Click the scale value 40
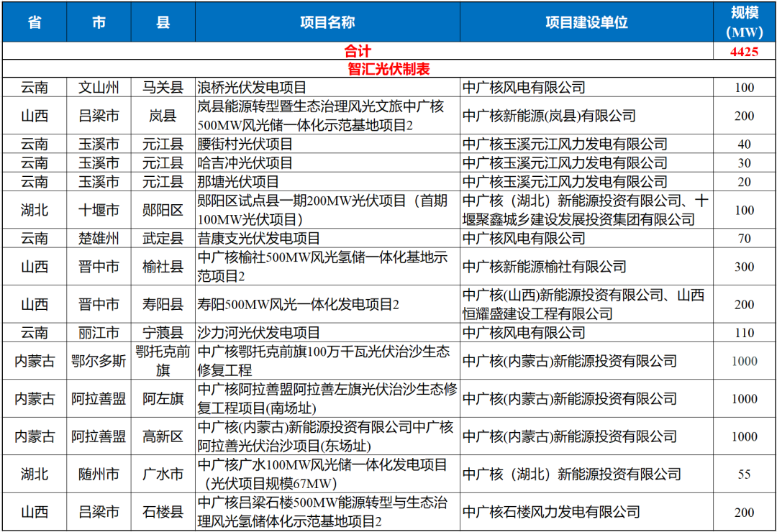 pos(745,144)
